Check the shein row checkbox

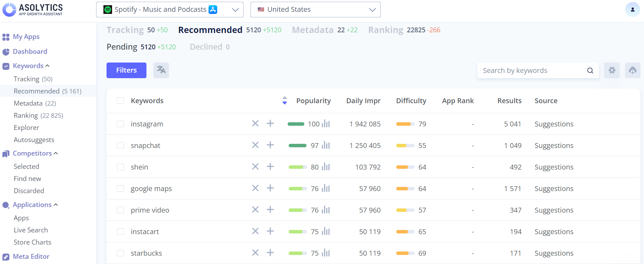tap(120, 167)
